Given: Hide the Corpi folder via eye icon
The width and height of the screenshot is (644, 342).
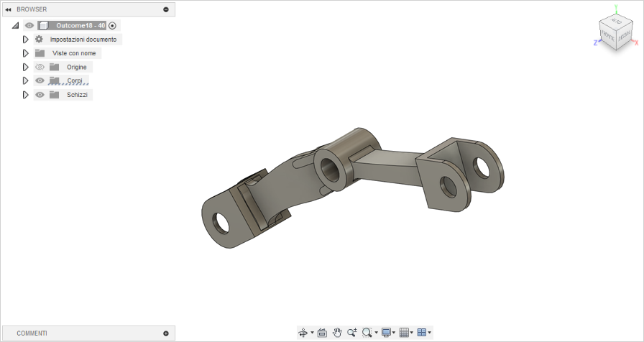Looking at the screenshot, I should [40, 80].
